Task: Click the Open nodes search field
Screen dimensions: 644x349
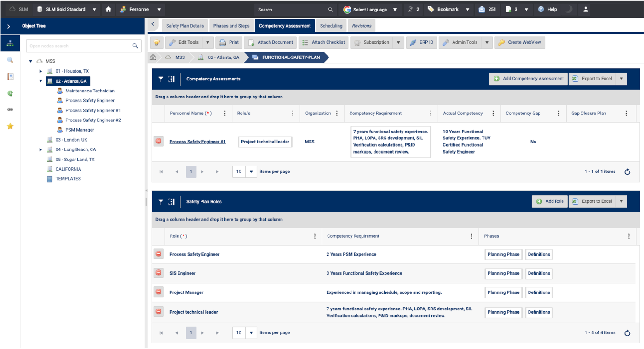Action: tap(78, 46)
